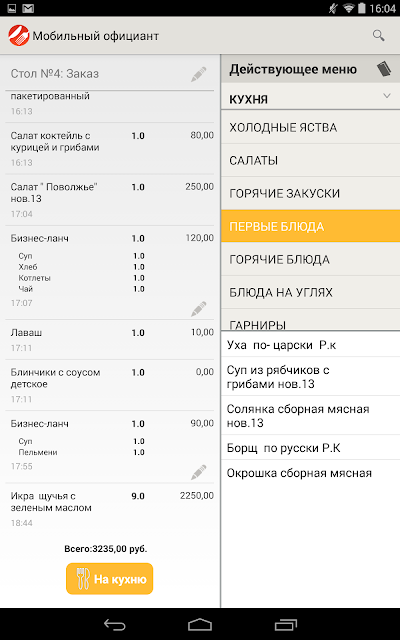The height and width of the screenshot is (640, 400).
Task: Open search with the magnifier icon
Action: click(378, 36)
